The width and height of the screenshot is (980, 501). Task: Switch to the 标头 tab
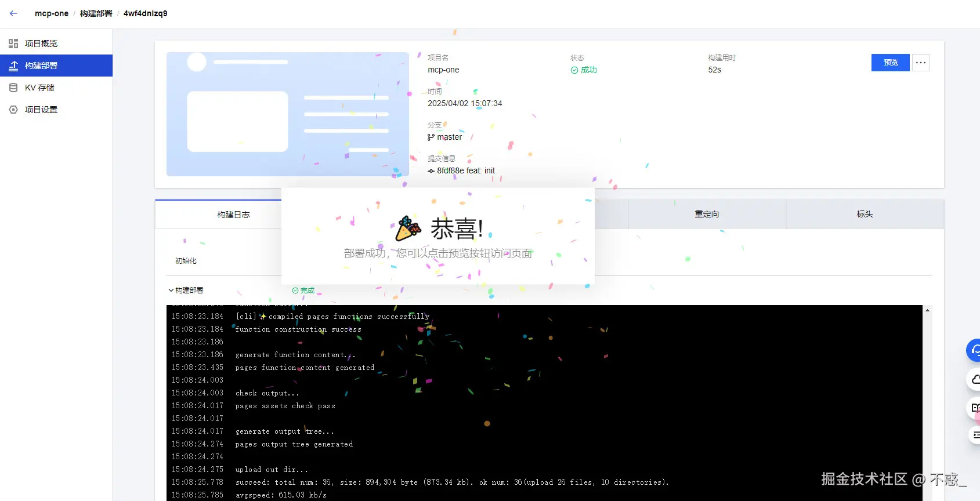[x=865, y=215]
